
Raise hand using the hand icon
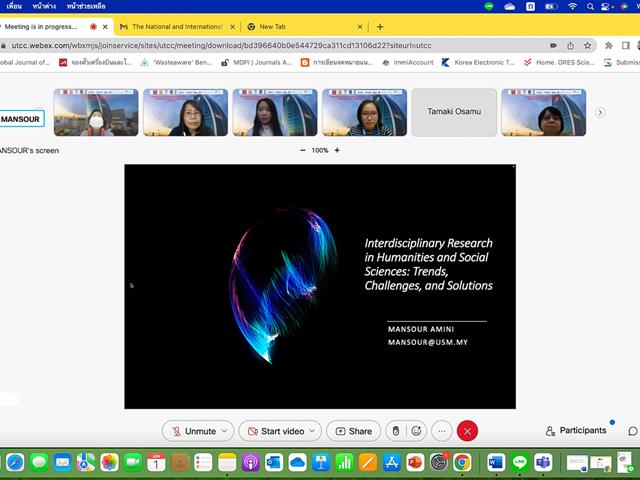coord(396,431)
